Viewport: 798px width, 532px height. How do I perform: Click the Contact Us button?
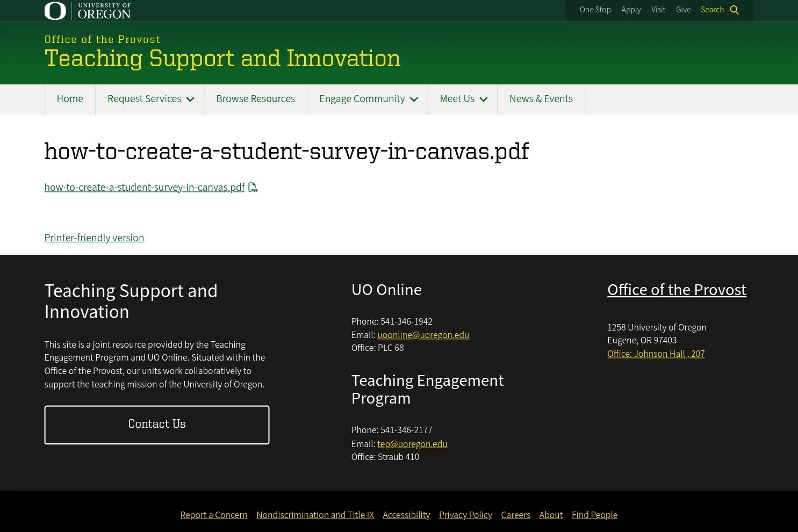pyautogui.click(x=157, y=425)
